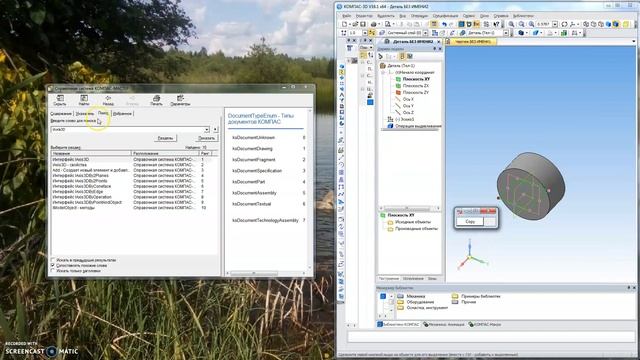Image resolution: width=640 pixels, height=360 pixels.
Task: Click the Разделы button
Action: 165,138
